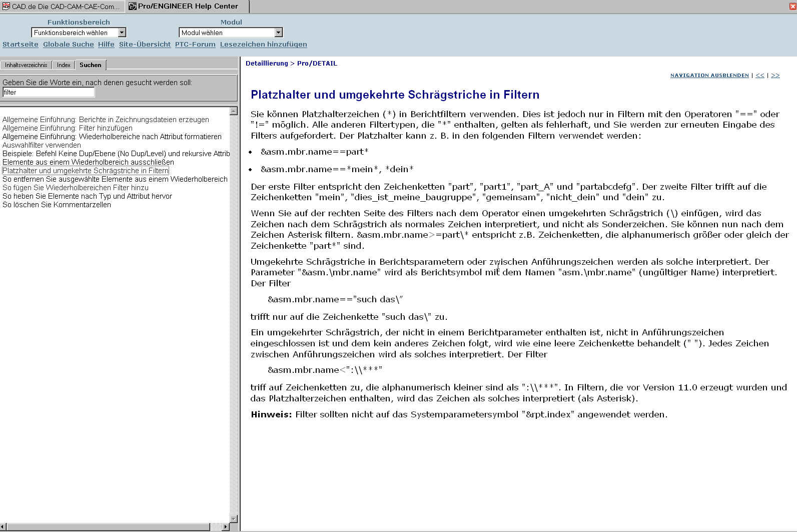The width and height of the screenshot is (797, 532).
Task: Open the Modul wählen dropdown
Action: click(x=231, y=33)
